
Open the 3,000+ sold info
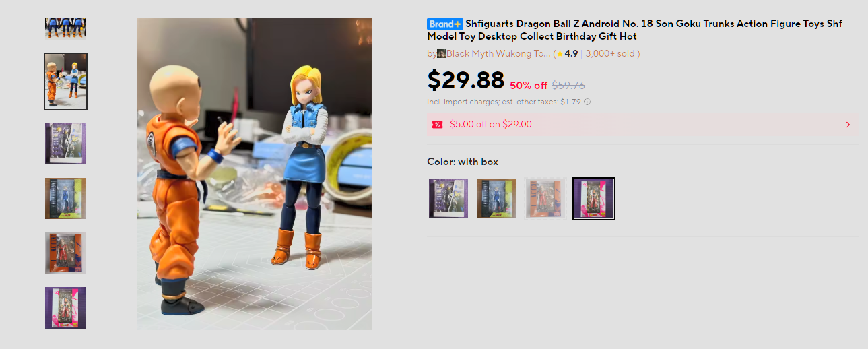click(610, 54)
